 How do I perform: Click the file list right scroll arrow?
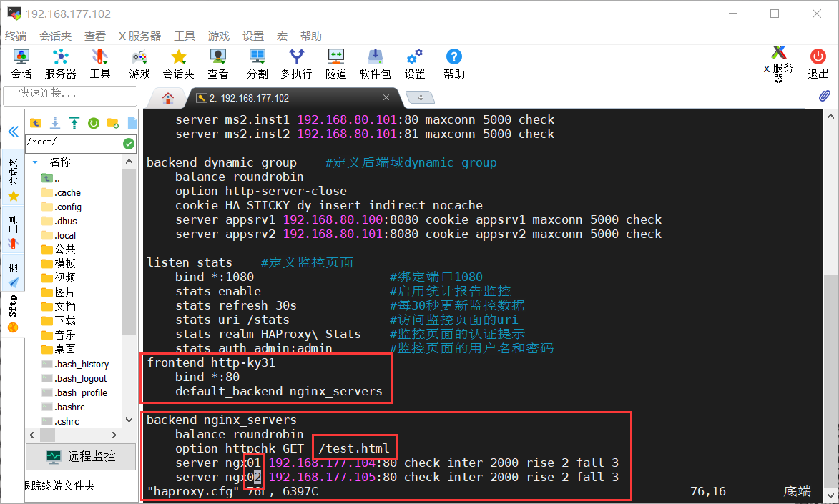(114, 435)
